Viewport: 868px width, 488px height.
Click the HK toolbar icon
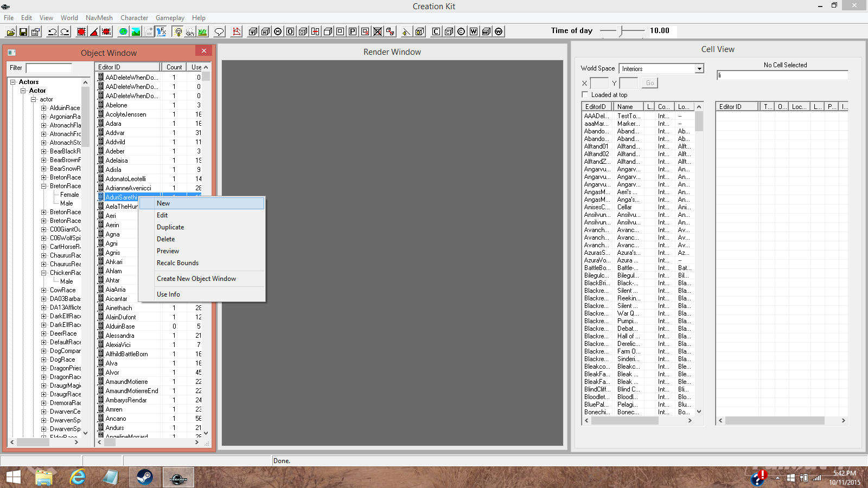[x=148, y=31]
